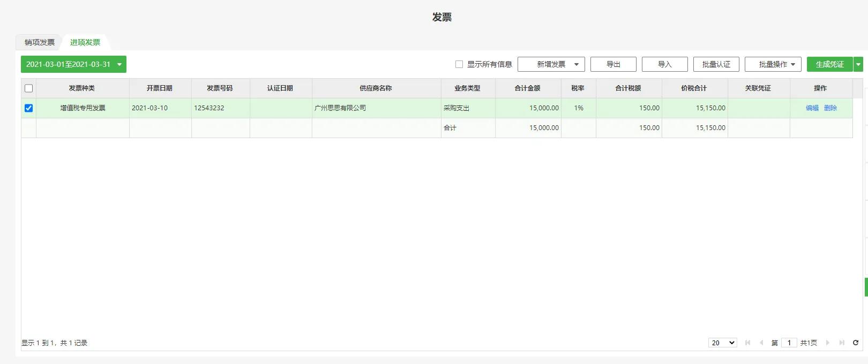The width and height of the screenshot is (868, 364).
Task: Open the page size dropdown showing 20
Action: coord(723,343)
